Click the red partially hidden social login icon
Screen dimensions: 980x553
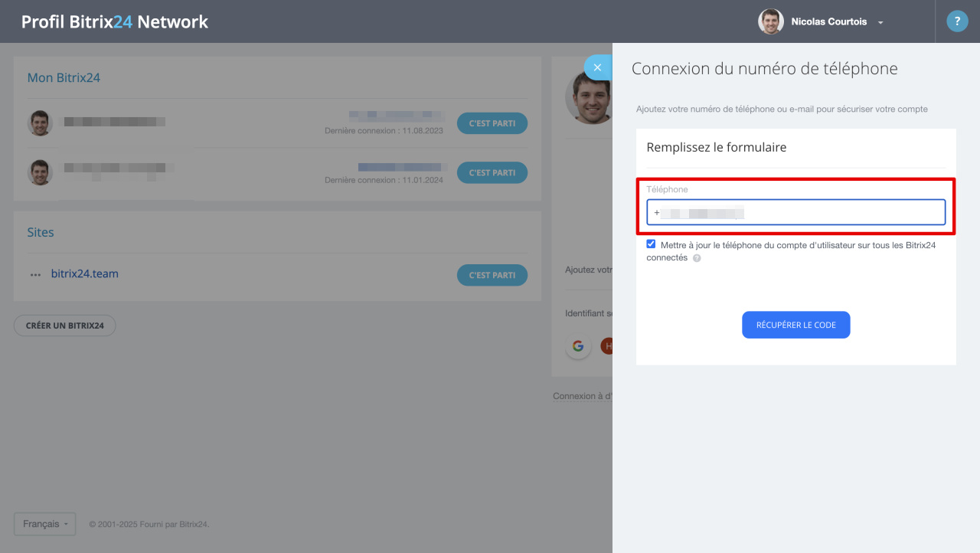click(x=606, y=346)
